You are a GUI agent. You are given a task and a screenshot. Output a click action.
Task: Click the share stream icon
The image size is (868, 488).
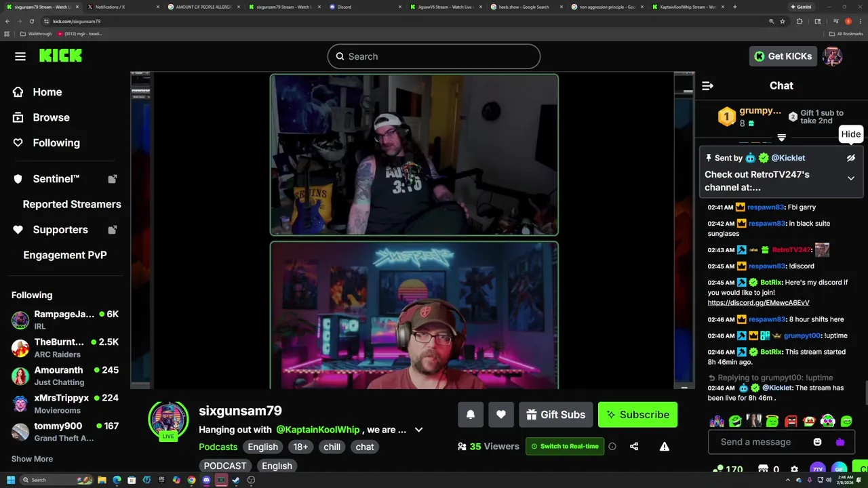634,446
